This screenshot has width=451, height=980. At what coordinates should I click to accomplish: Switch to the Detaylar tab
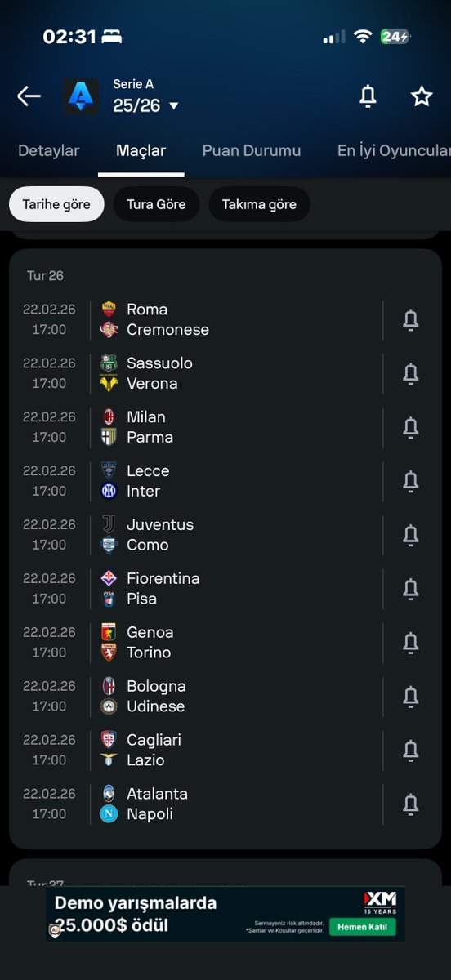[x=49, y=151]
